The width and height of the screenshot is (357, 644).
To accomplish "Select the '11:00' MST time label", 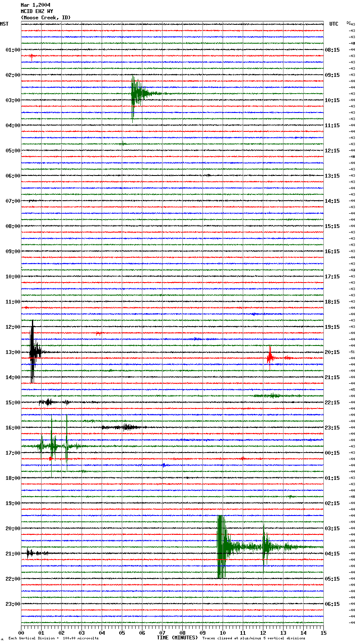I will (13, 302).
